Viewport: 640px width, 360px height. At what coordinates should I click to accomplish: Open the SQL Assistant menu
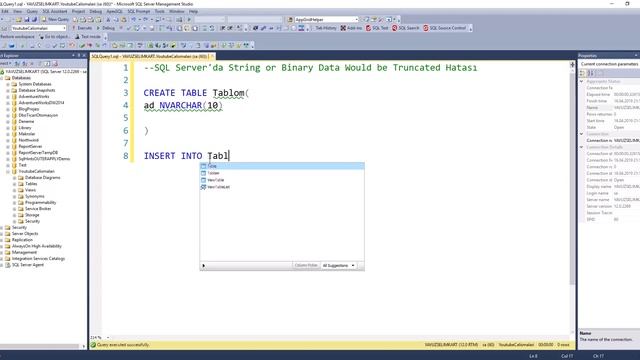(55, 11)
